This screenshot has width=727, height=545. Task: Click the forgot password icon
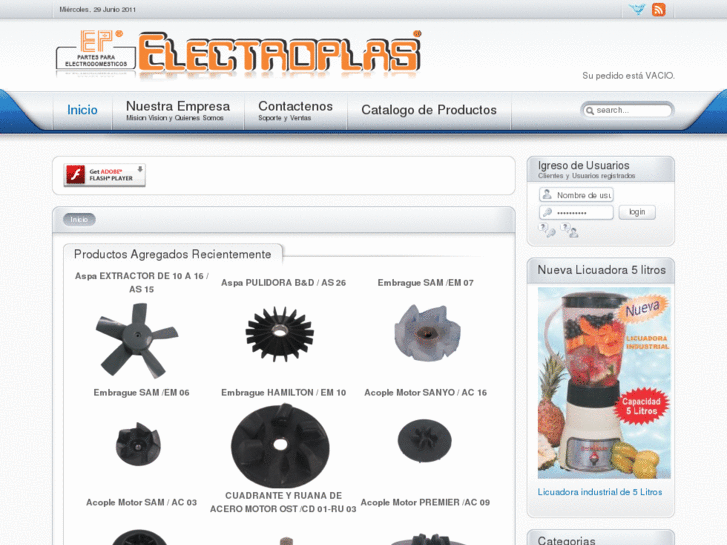click(x=547, y=230)
